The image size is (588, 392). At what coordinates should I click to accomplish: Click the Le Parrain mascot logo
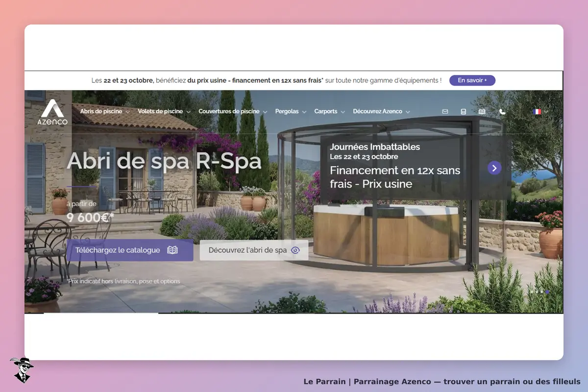coord(22,370)
